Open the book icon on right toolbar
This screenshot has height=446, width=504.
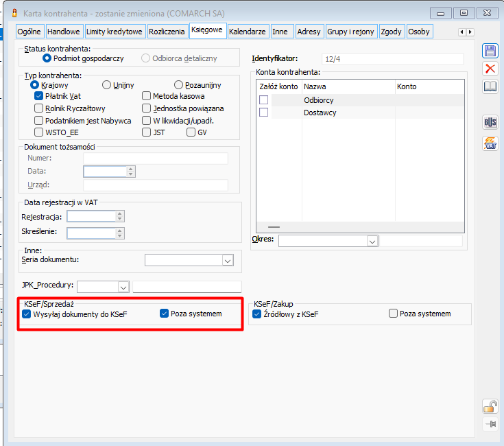[x=490, y=86]
